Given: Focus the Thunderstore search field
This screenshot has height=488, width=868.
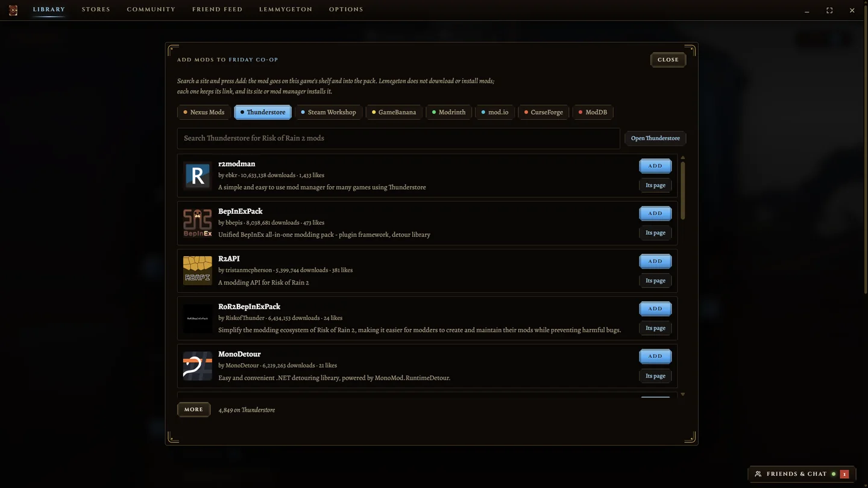Looking at the screenshot, I should [x=398, y=138].
